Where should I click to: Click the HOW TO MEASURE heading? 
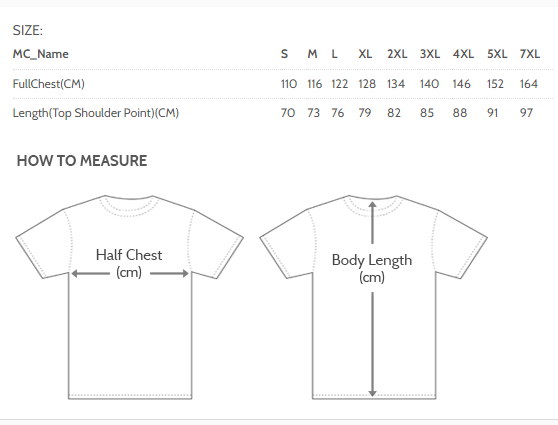tap(82, 161)
